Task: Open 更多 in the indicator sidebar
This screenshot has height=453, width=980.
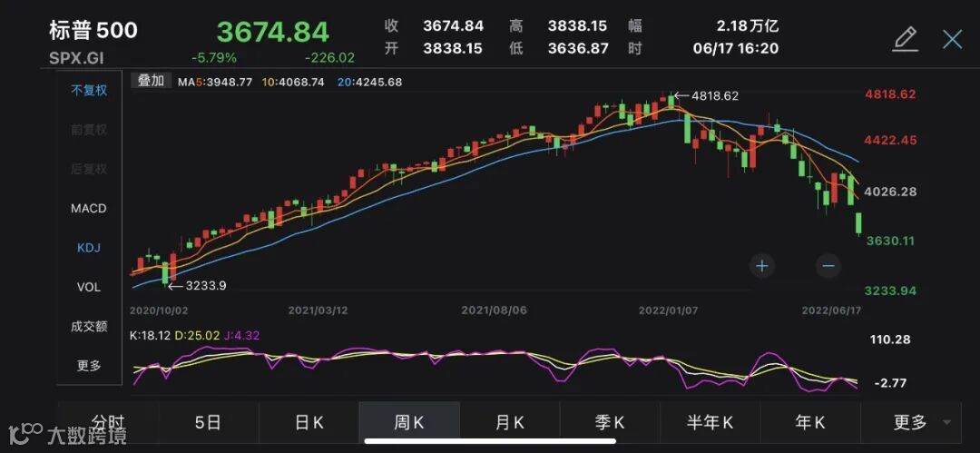Action: (89, 366)
